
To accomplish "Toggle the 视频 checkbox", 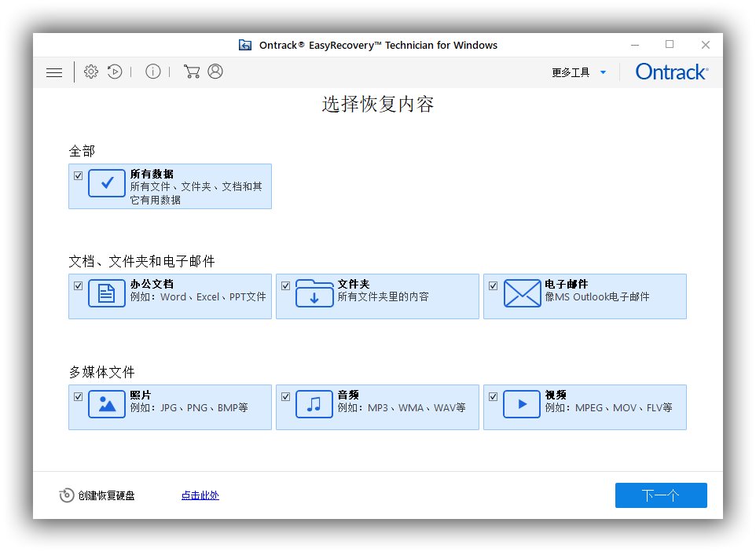I will point(493,396).
